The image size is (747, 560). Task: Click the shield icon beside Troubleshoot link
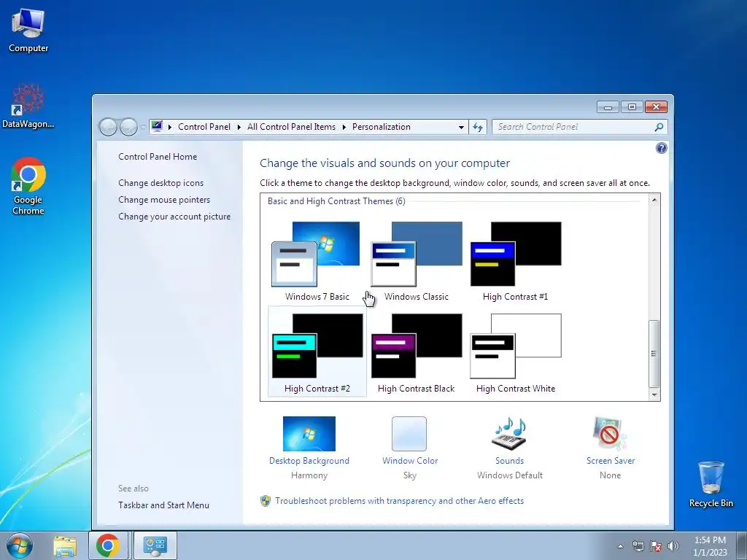(x=266, y=501)
